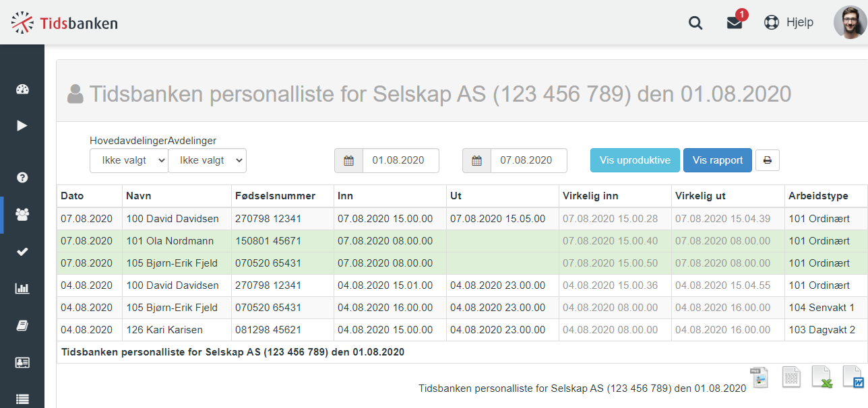Select the people group sidebar icon
The height and width of the screenshot is (408, 868).
click(x=22, y=215)
